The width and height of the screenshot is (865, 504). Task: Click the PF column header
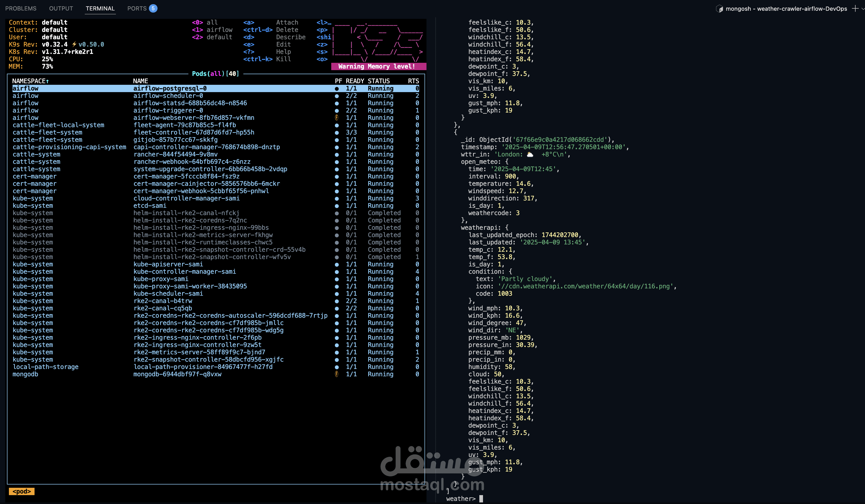point(339,81)
